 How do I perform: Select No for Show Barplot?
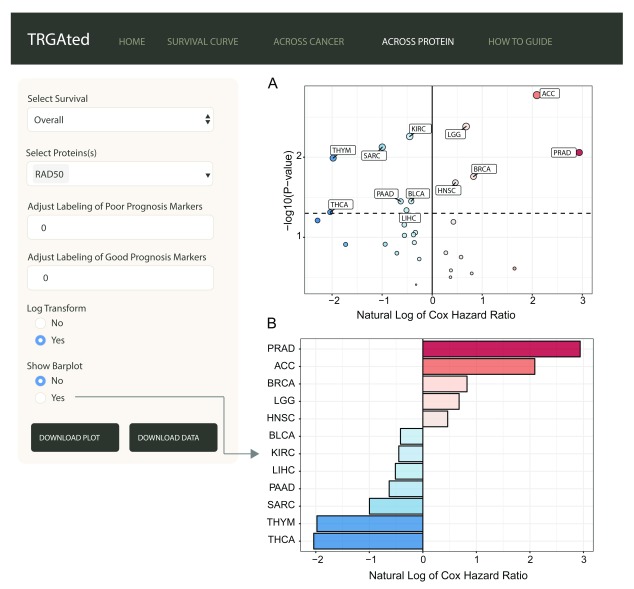click(x=40, y=381)
